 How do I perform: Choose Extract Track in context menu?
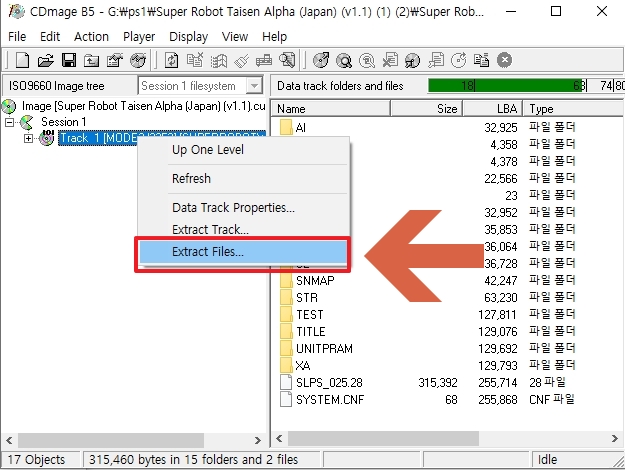(244, 230)
